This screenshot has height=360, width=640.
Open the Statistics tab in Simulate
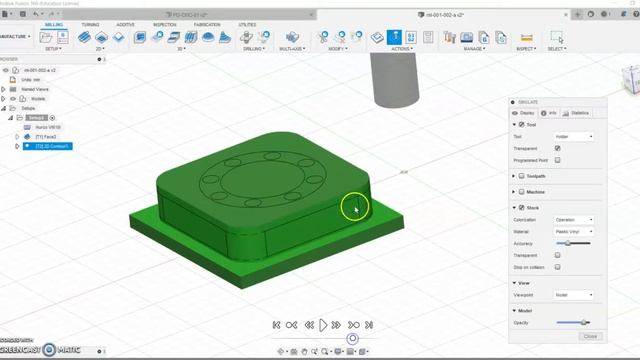[576, 113]
